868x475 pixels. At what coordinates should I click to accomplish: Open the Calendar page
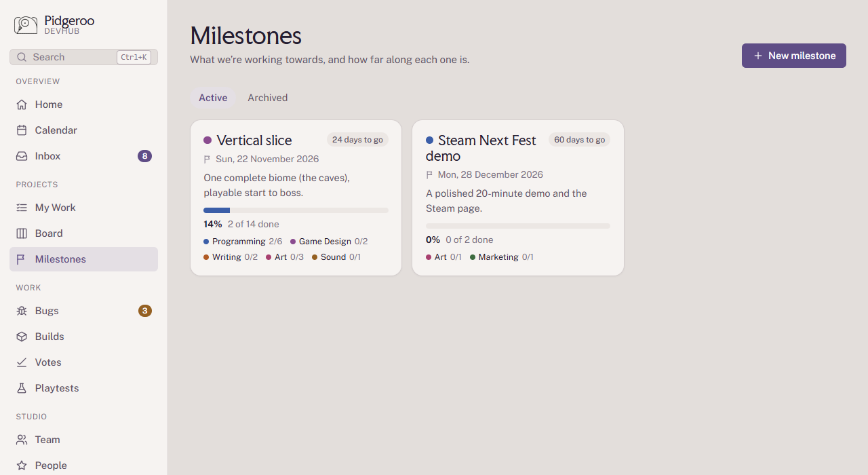(83, 130)
